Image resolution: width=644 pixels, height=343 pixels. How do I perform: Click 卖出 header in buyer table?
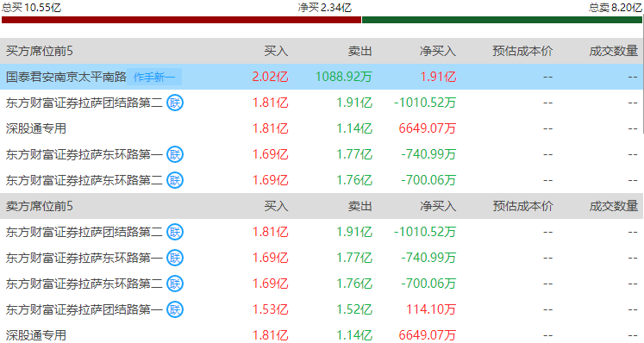click(x=360, y=51)
